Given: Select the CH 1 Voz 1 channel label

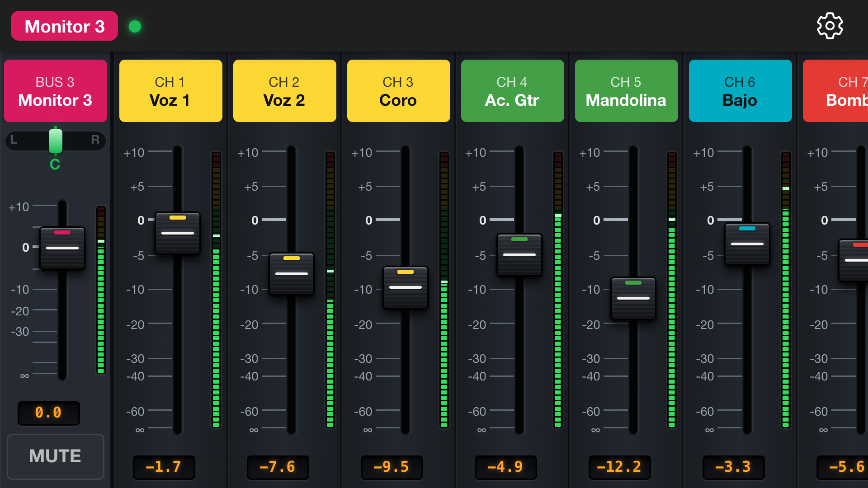Looking at the screenshot, I should (171, 91).
